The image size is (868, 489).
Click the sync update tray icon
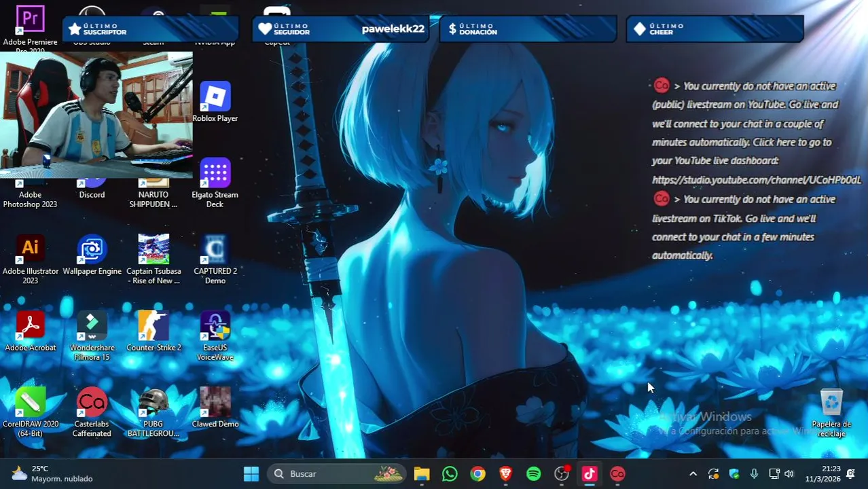coord(713,473)
